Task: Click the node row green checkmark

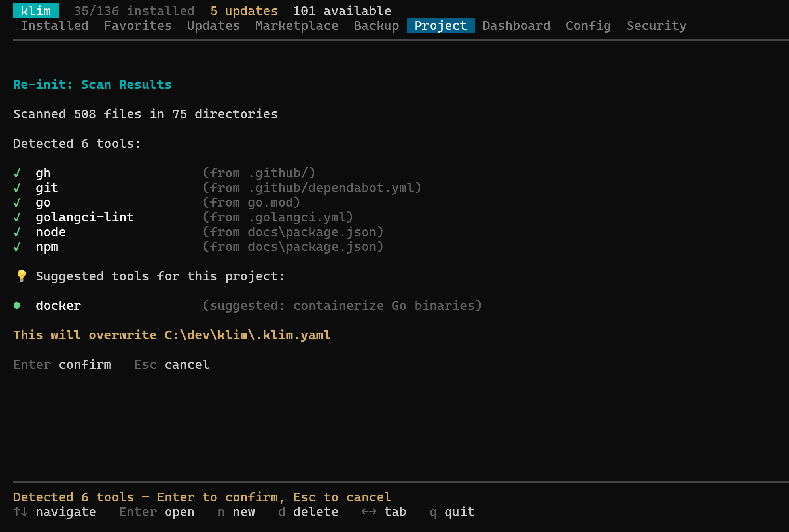Action: click(x=17, y=232)
